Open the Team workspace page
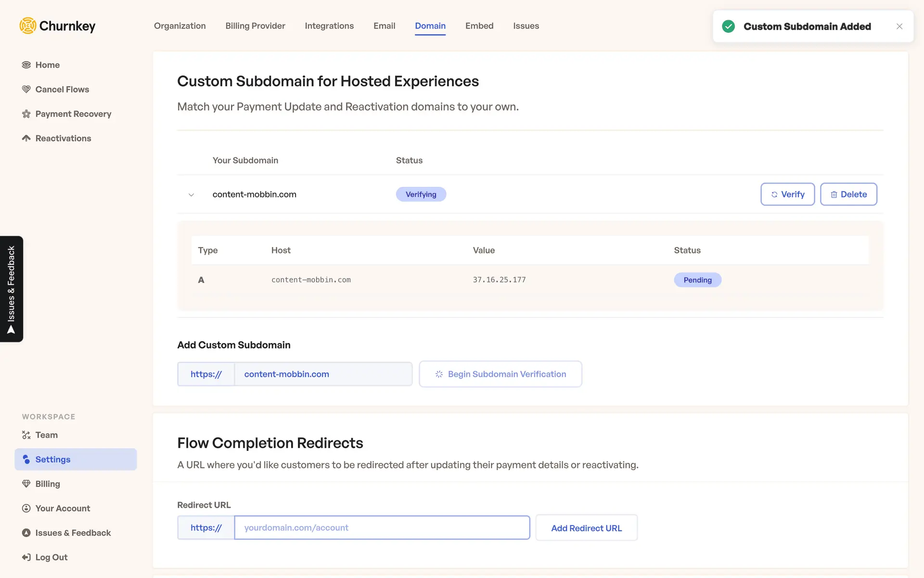The width and height of the screenshot is (924, 578). point(46,435)
